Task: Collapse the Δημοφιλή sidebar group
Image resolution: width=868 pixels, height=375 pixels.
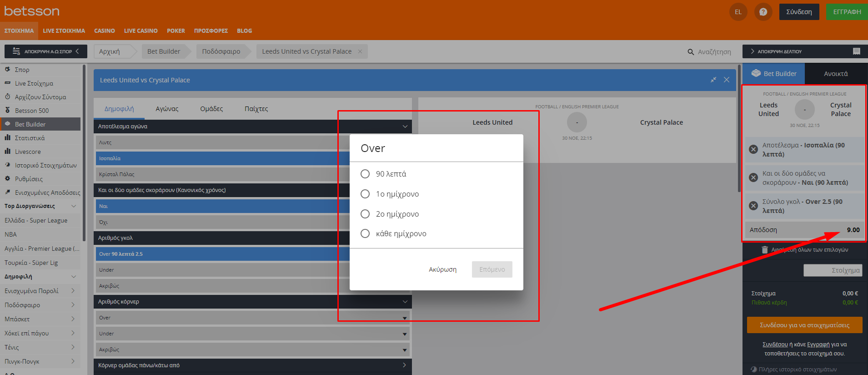Action: coord(74,277)
